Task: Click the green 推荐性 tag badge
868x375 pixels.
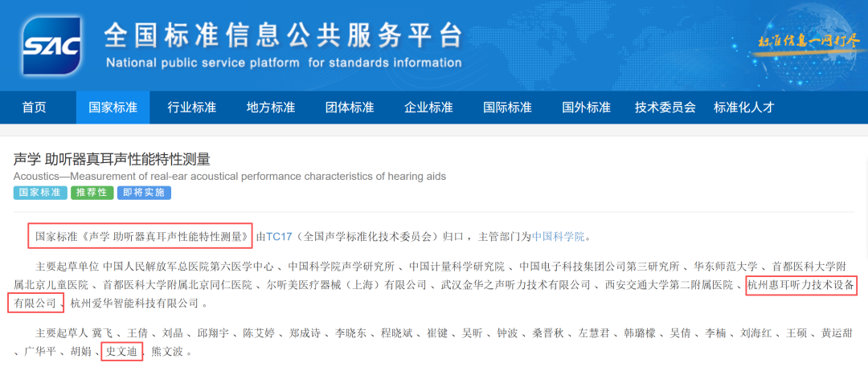Action: click(92, 193)
